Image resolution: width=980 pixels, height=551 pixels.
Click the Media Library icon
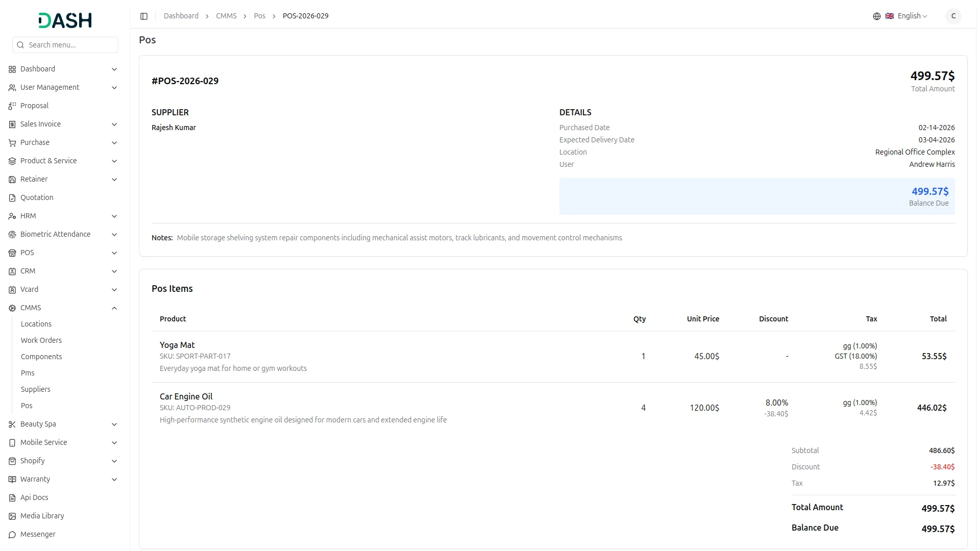pos(12,516)
